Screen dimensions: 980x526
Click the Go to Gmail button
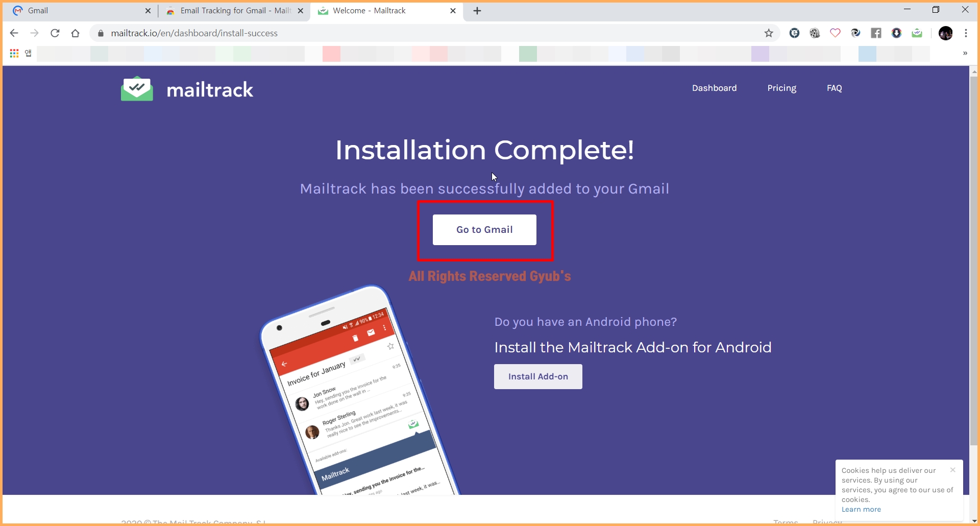484,230
